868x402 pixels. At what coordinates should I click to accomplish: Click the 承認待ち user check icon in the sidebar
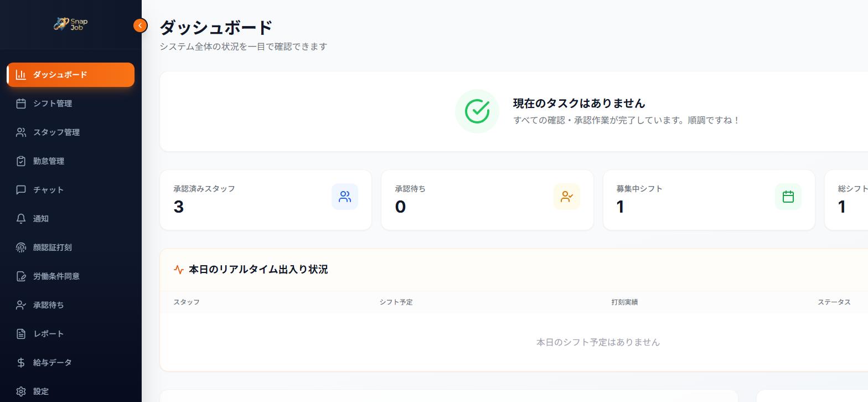point(21,305)
